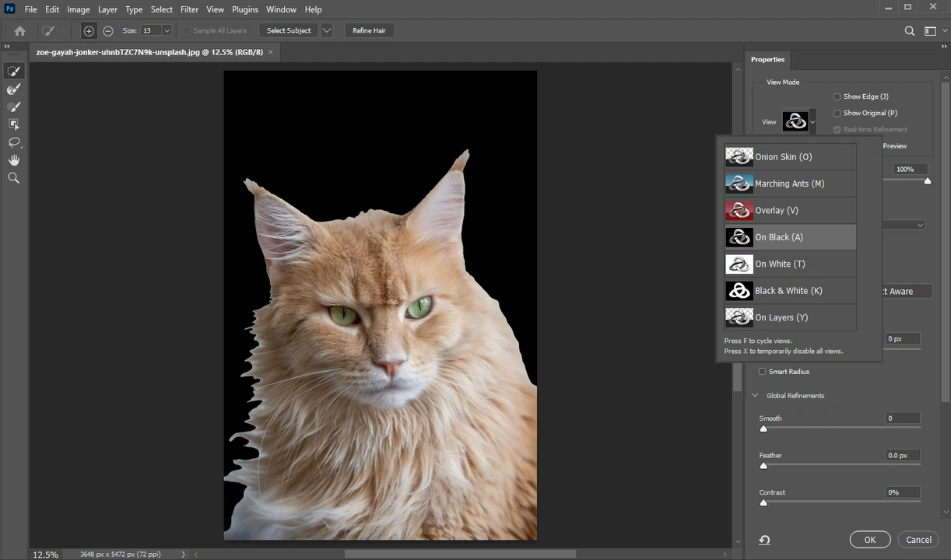Adjust the Contrast slider handle
This screenshot has height=560, width=951.
pyautogui.click(x=763, y=502)
